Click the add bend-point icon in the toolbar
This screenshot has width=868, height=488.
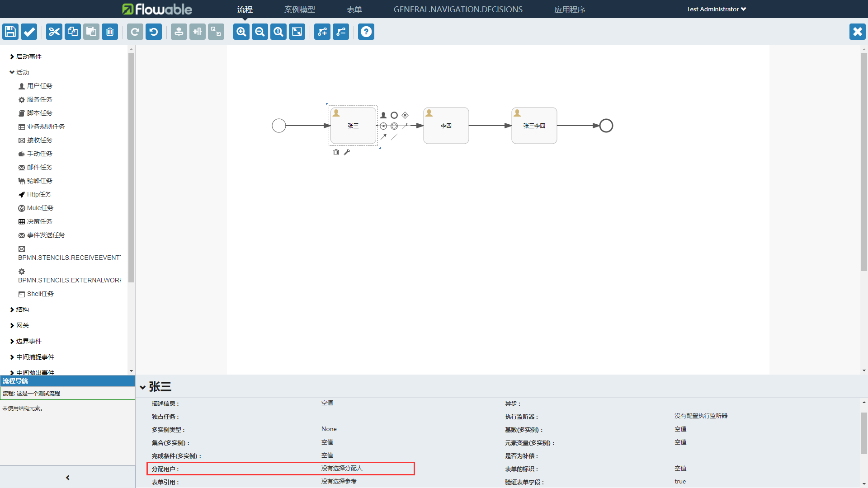(x=322, y=32)
